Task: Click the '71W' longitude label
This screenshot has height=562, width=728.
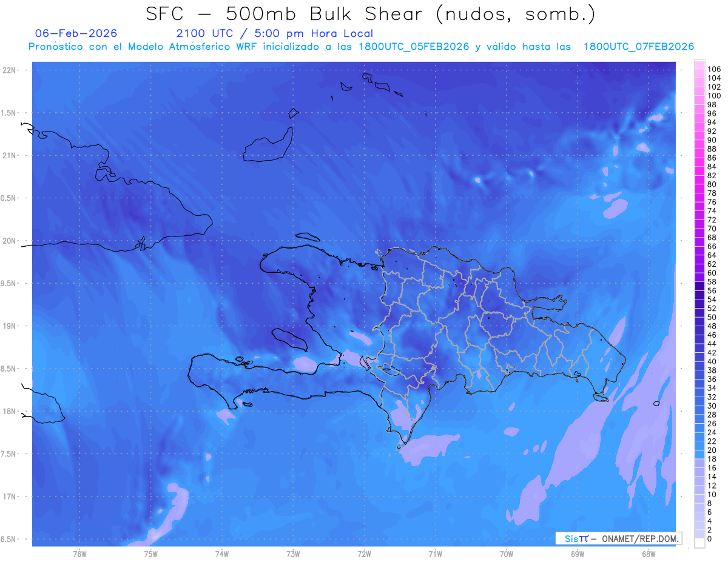Action: pyautogui.click(x=435, y=554)
